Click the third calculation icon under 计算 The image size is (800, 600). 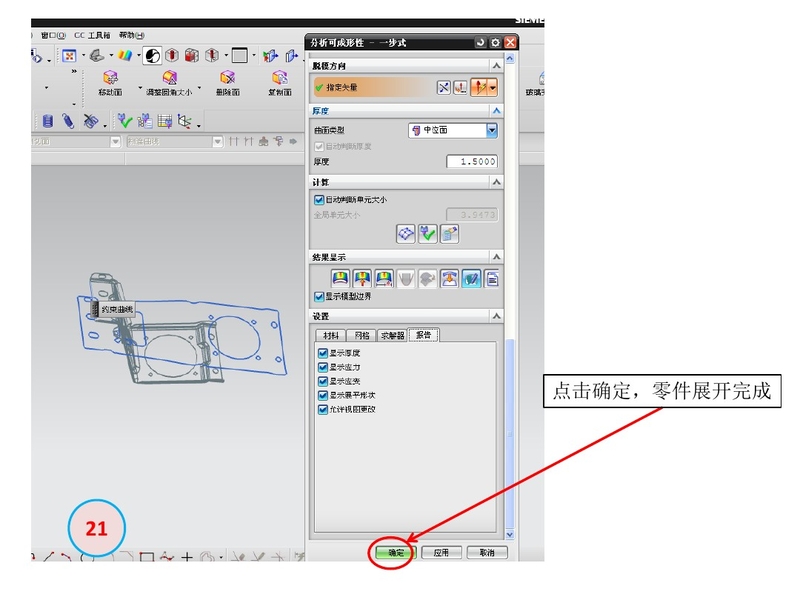point(449,234)
